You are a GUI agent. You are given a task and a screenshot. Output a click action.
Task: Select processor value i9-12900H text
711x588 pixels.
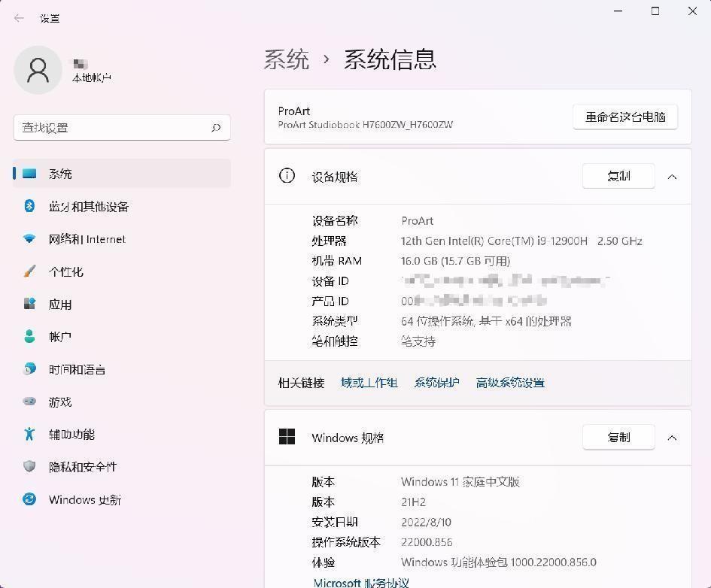coord(521,241)
